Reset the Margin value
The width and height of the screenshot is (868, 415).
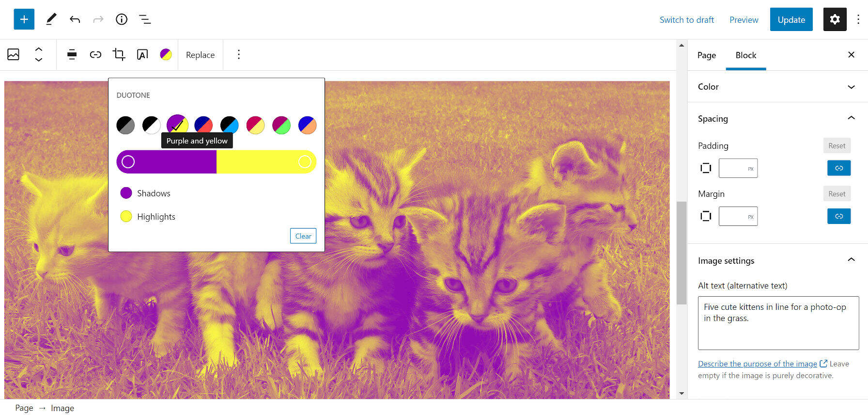[x=837, y=193]
